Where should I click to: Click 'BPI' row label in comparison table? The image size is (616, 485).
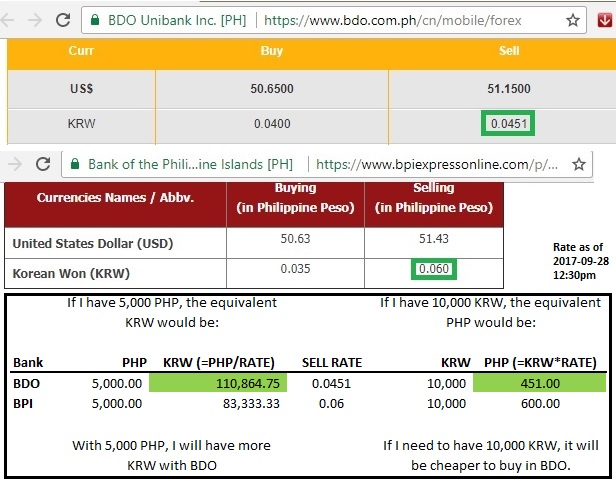(x=23, y=404)
